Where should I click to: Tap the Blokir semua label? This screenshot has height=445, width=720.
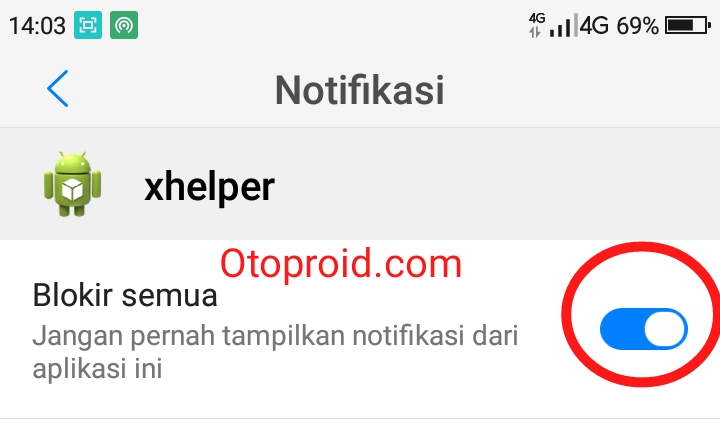pos(124,295)
